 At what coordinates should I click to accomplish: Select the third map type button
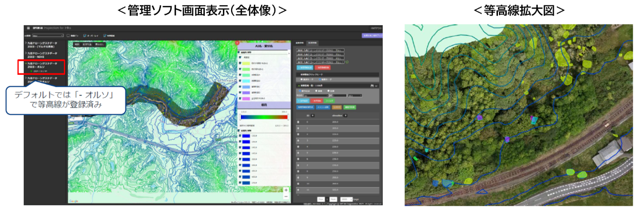coord(100,44)
